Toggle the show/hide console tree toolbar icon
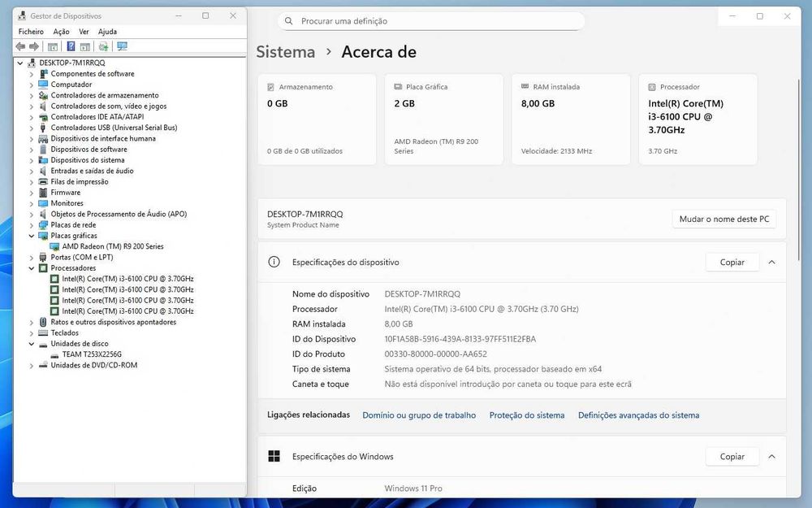Screen dimensions: 812x508 [53, 46]
